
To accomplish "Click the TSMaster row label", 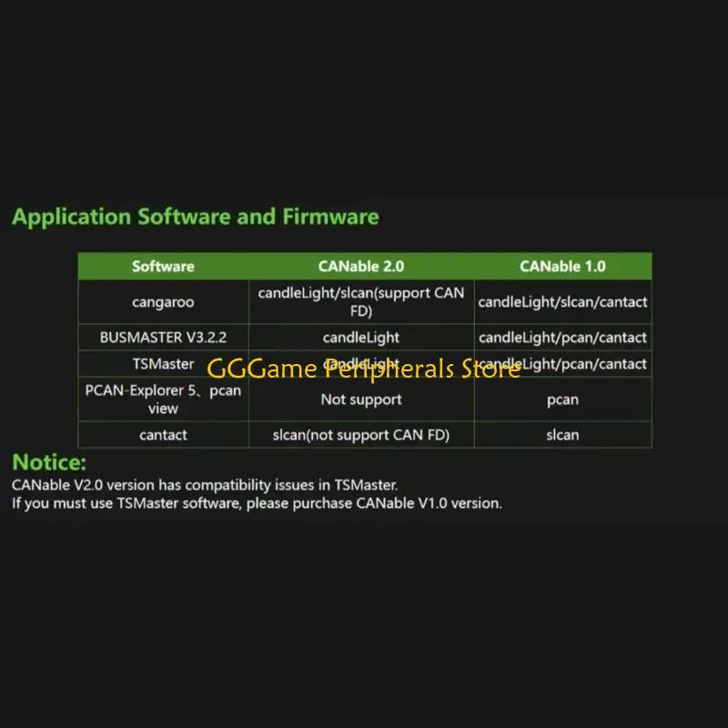I will [163, 363].
